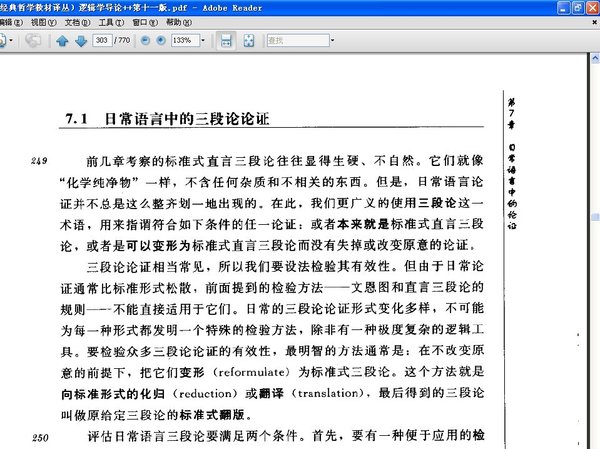This screenshot has width=600, height=449.
Task: Click the word reformulate in the text
Action: 251,372
